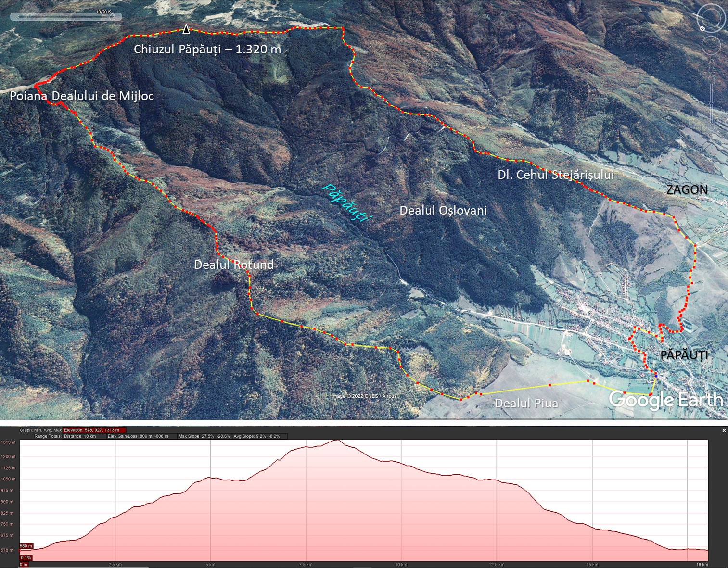Click the zoom in button atop zoom slider

pyautogui.click(x=711, y=79)
